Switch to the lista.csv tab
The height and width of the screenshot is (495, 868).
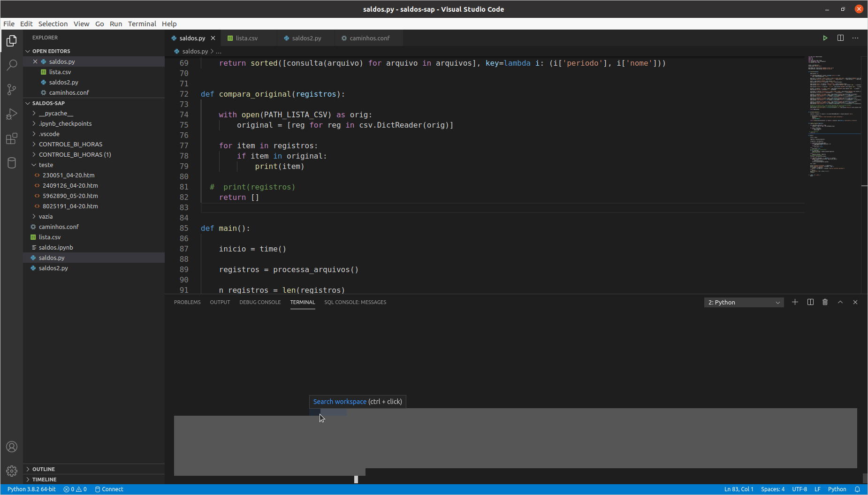pyautogui.click(x=247, y=38)
